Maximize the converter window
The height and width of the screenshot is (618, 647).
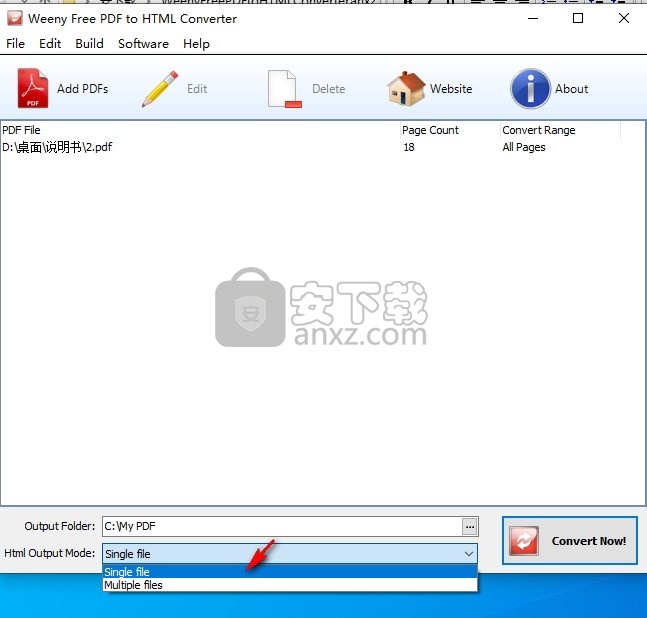(578, 18)
